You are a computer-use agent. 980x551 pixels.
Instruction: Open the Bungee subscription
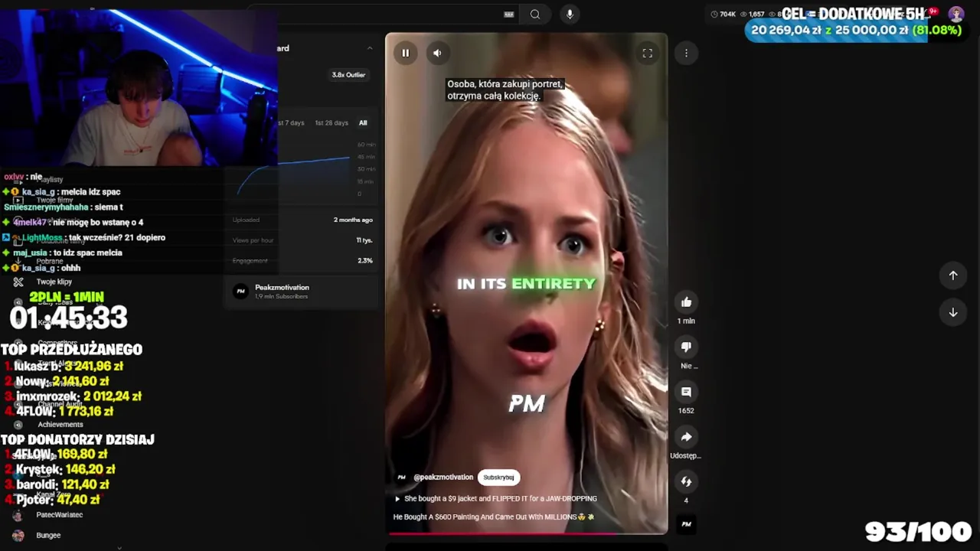(x=48, y=536)
